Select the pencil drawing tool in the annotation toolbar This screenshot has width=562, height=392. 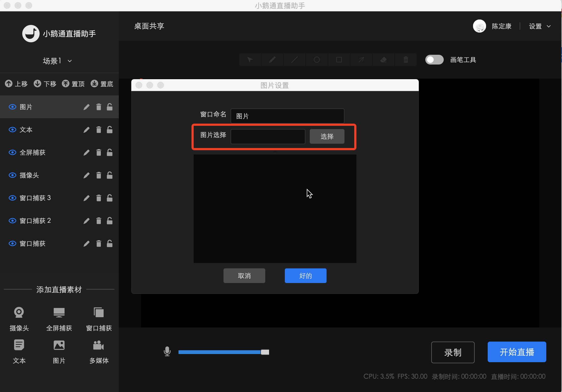pos(272,60)
